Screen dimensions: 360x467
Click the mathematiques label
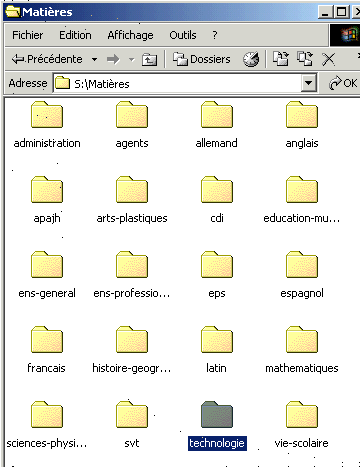click(302, 369)
